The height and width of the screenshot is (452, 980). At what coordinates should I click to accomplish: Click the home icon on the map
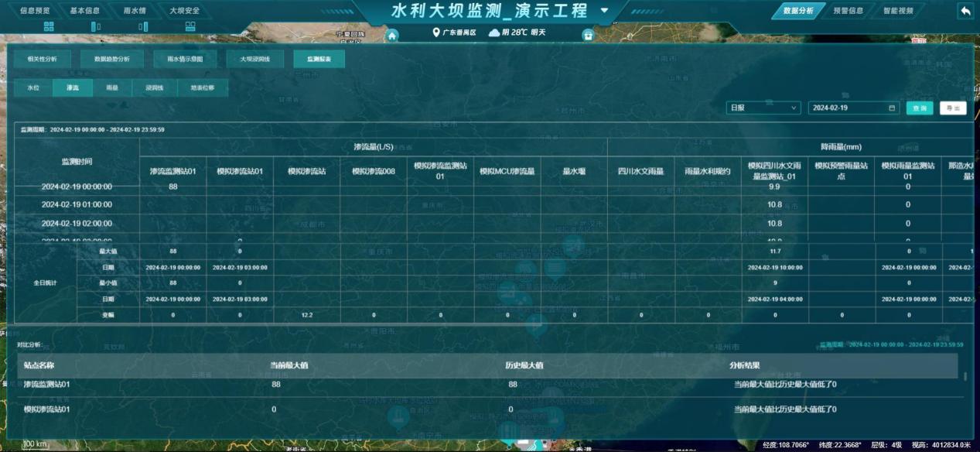point(392,35)
